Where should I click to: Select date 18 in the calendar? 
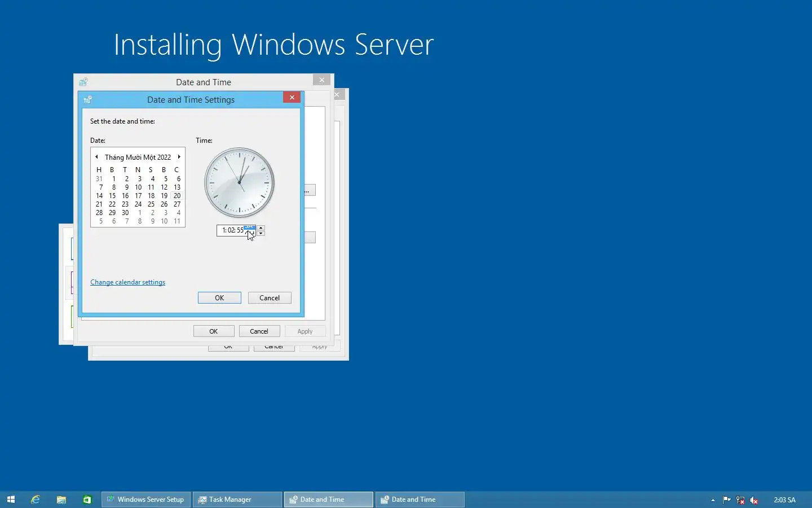(x=151, y=196)
